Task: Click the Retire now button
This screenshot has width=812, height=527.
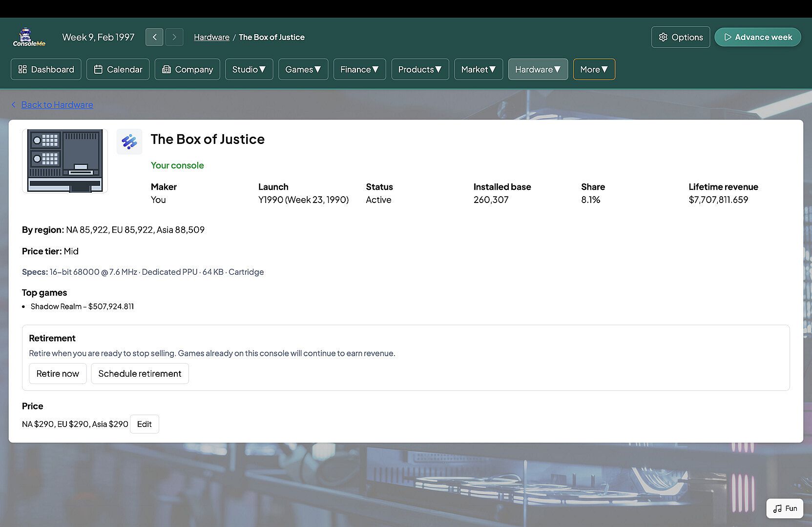Action: coord(58,373)
